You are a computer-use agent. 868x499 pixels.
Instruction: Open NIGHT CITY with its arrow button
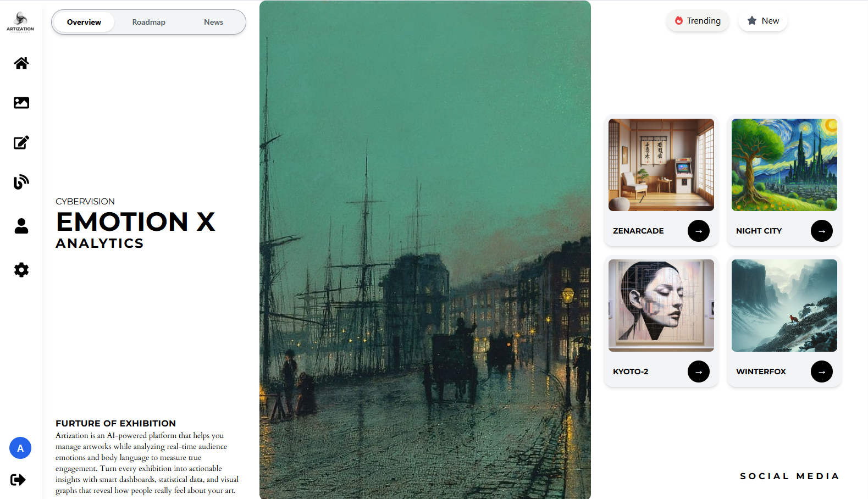point(822,231)
